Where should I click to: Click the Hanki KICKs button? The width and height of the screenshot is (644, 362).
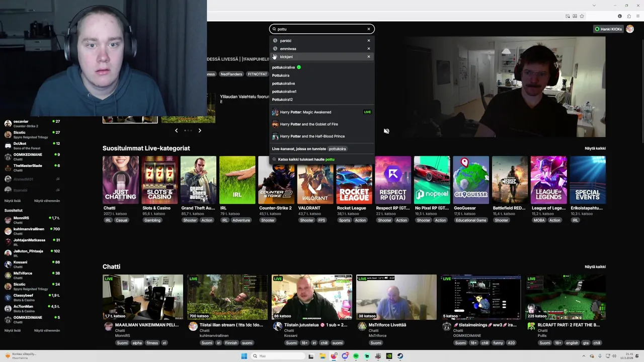coord(608,29)
